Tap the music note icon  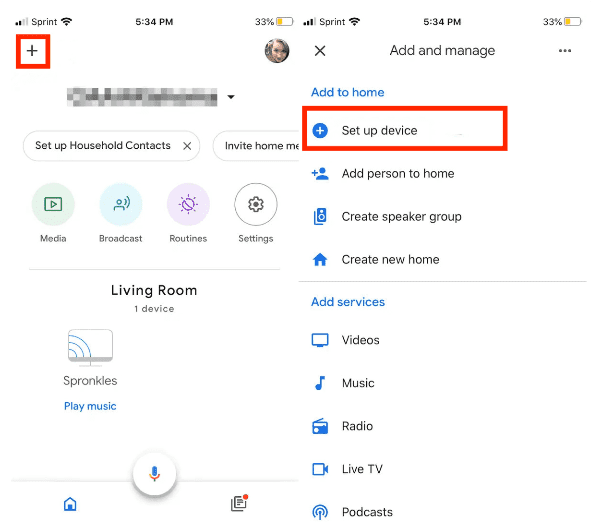(x=320, y=383)
